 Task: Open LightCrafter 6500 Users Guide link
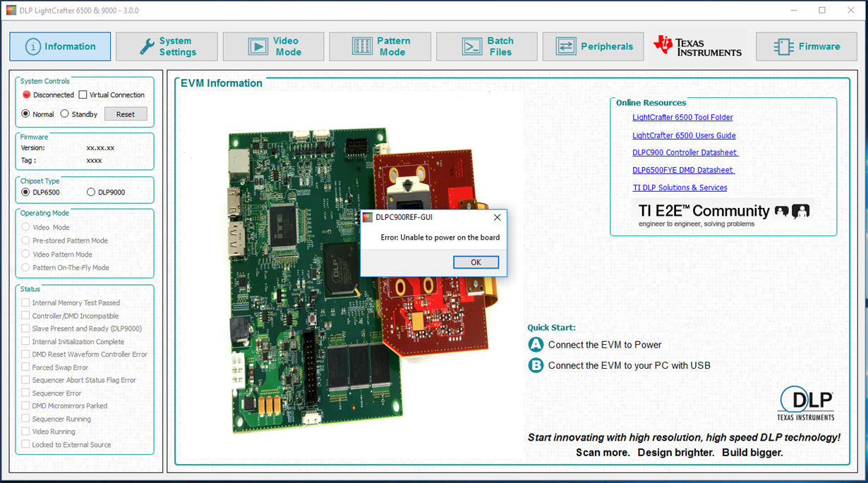click(684, 135)
